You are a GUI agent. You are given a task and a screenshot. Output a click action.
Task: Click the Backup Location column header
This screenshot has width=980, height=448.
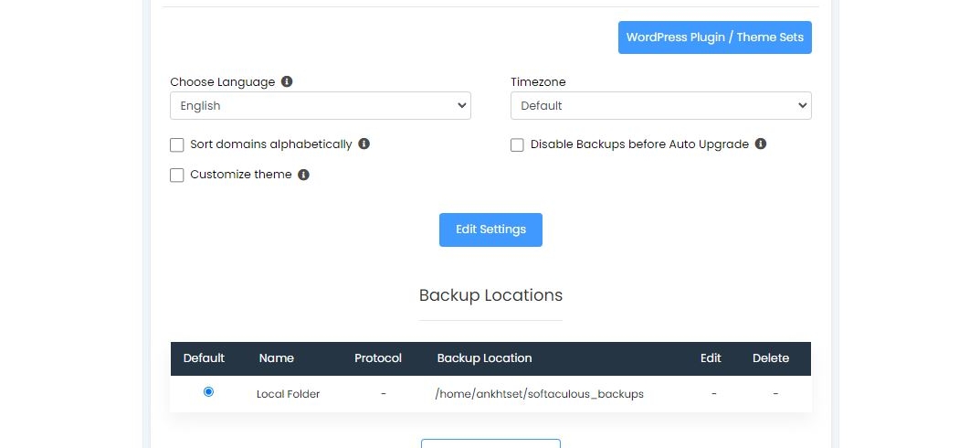[484, 358]
